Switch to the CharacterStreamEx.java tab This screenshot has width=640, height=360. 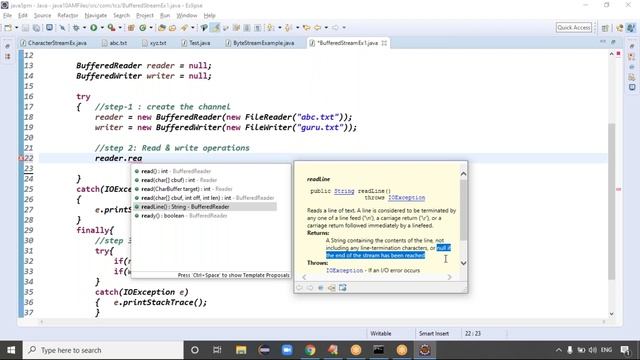53,43
